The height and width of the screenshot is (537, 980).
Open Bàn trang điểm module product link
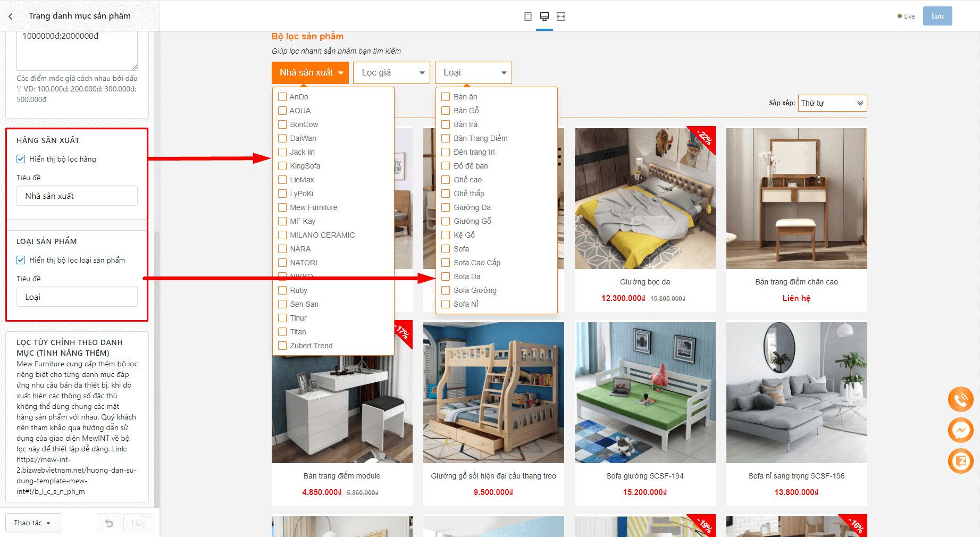tap(342, 476)
